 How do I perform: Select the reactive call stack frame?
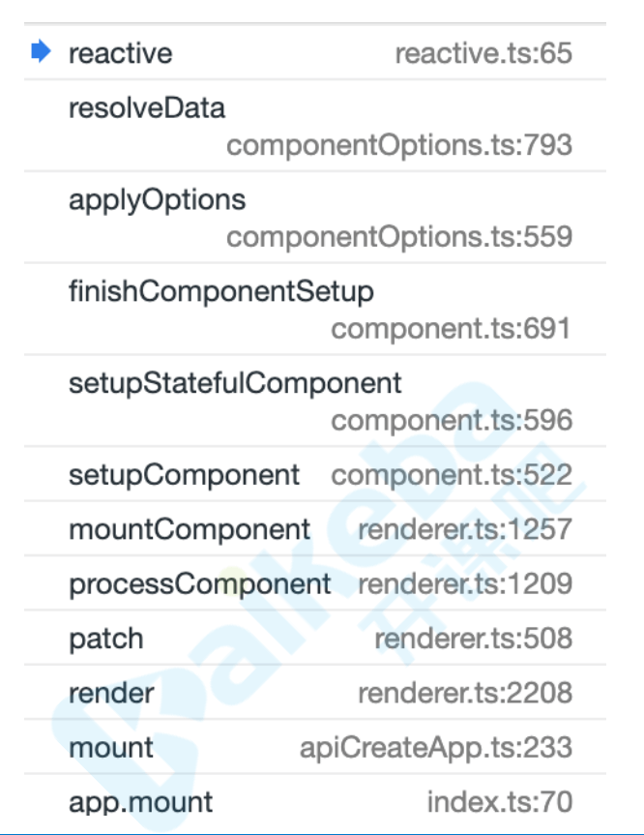315,52
